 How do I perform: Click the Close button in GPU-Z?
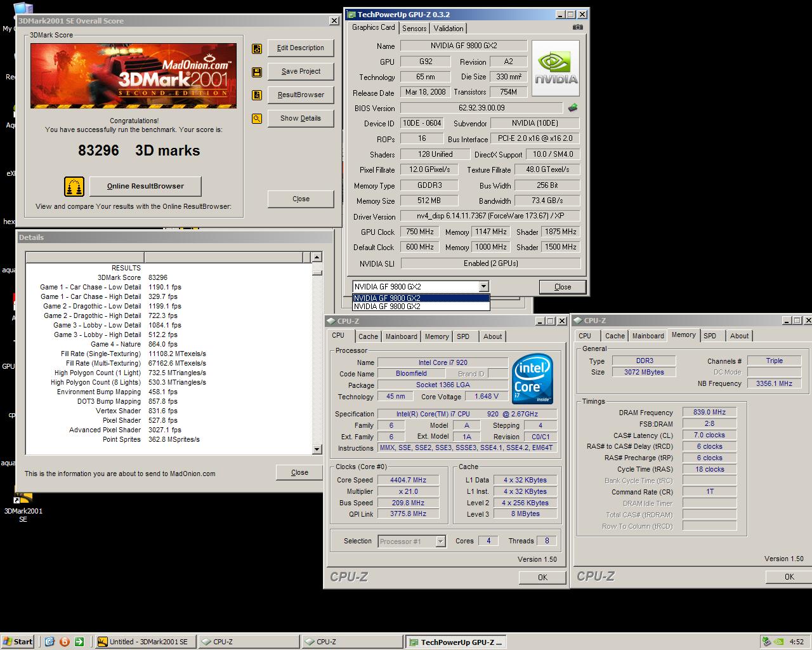[x=563, y=287]
